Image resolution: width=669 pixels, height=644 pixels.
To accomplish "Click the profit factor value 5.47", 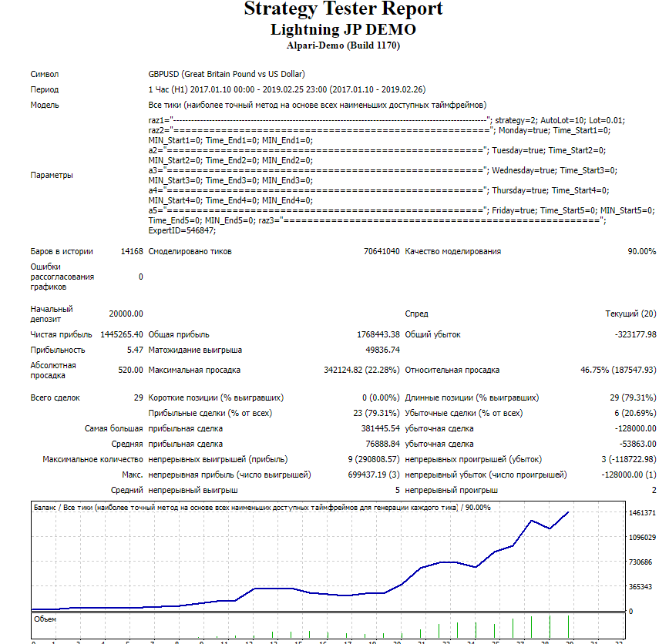I will tap(135, 350).
